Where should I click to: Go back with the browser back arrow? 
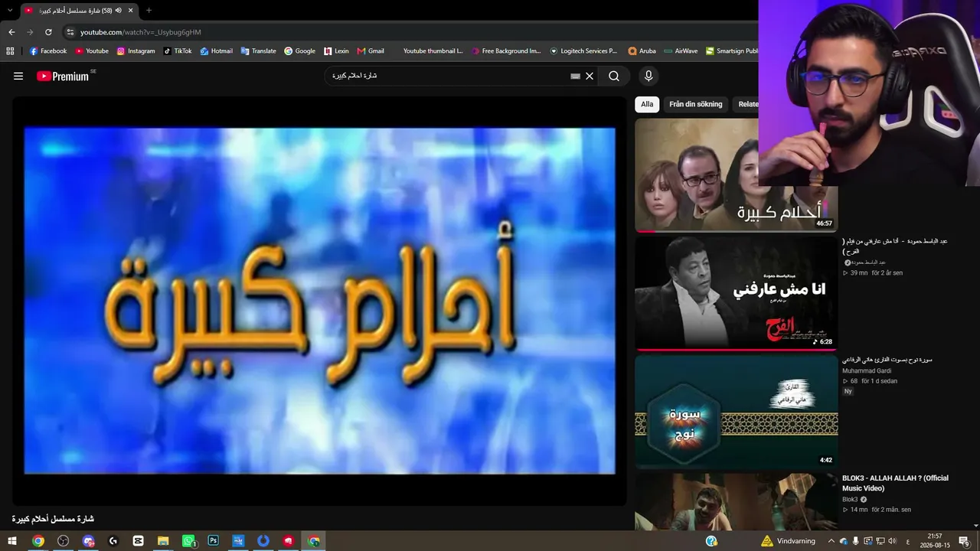pyautogui.click(x=11, y=32)
